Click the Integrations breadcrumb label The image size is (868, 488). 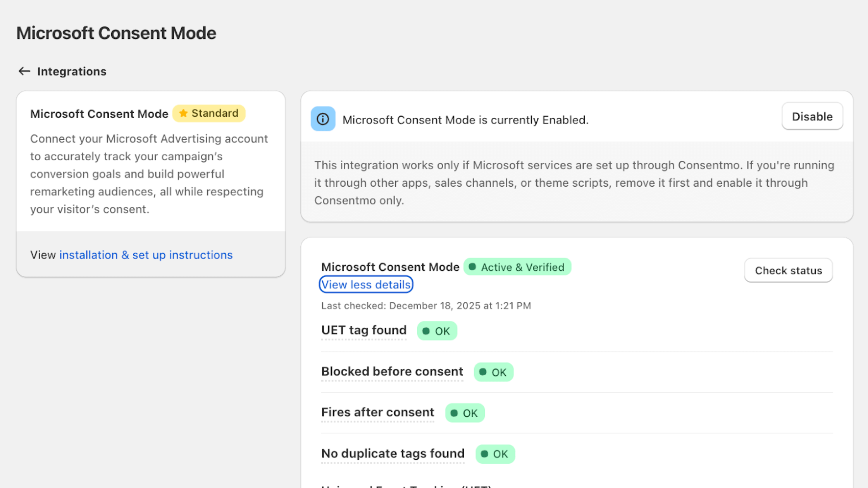tap(72, 71)
